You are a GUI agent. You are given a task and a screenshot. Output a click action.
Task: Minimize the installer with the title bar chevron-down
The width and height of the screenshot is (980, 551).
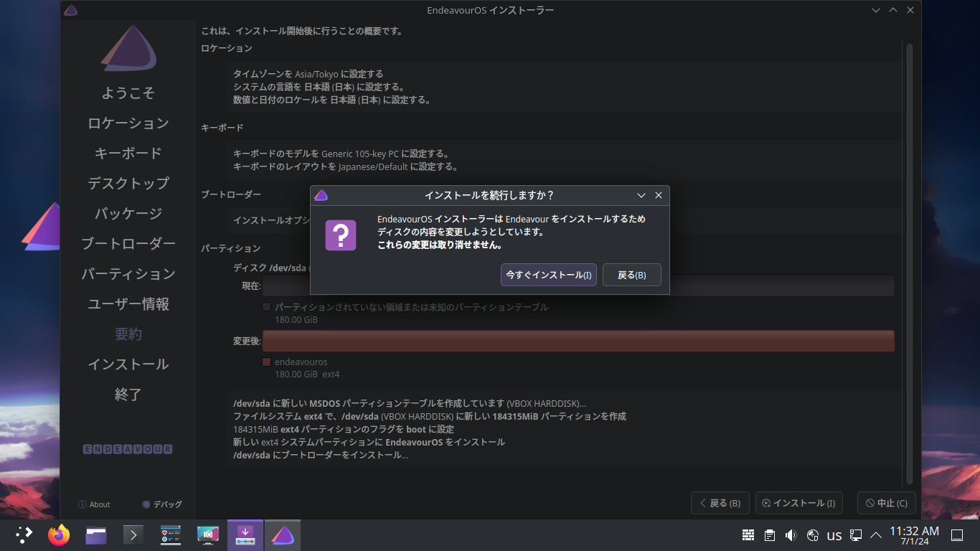click(x=876, y=10)
